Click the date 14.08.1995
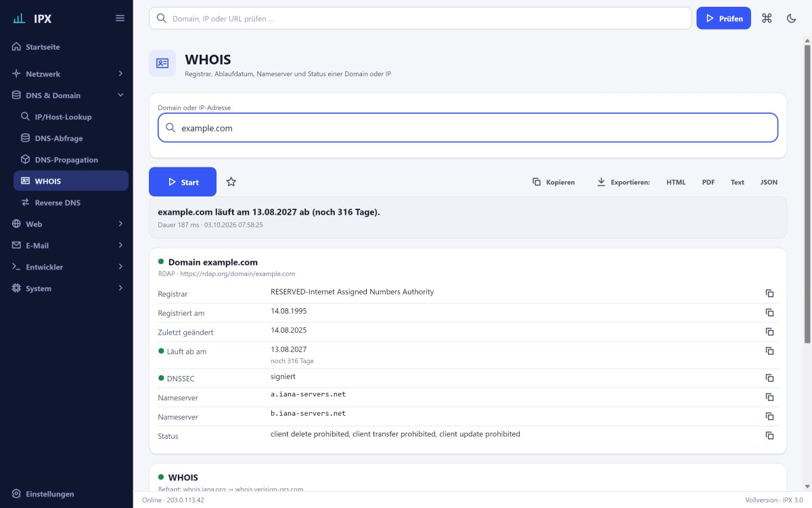The image size is (812, 508). coord(288,311)
